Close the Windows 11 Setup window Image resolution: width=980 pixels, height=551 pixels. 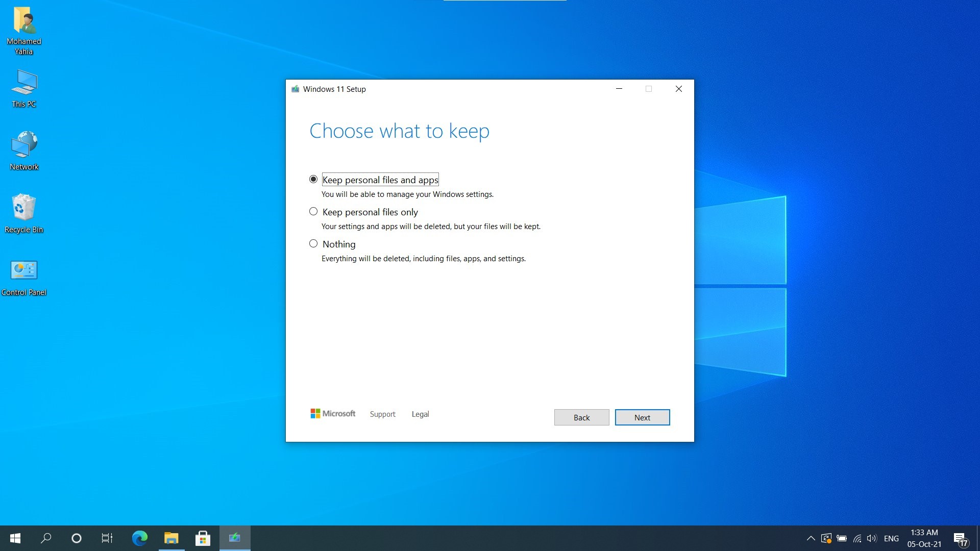pos(679,89)
